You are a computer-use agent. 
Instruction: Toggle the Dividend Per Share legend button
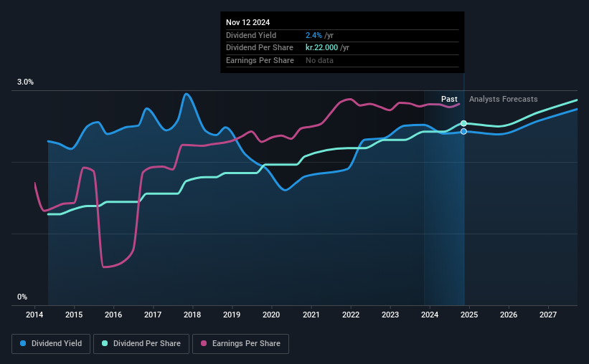(141, 344)
